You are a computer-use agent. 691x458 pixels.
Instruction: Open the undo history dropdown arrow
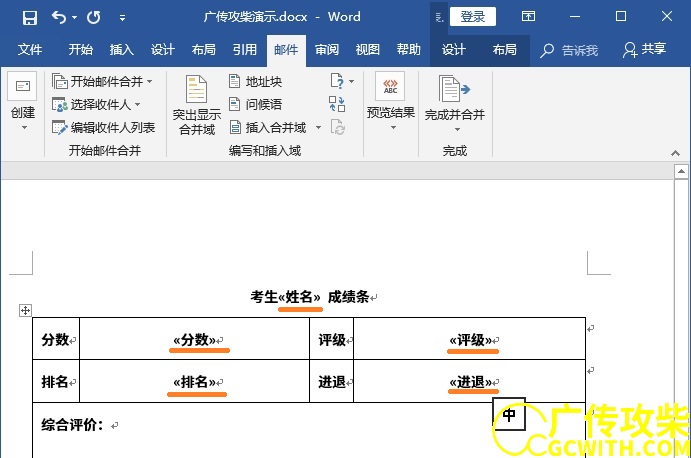[74, 18]
